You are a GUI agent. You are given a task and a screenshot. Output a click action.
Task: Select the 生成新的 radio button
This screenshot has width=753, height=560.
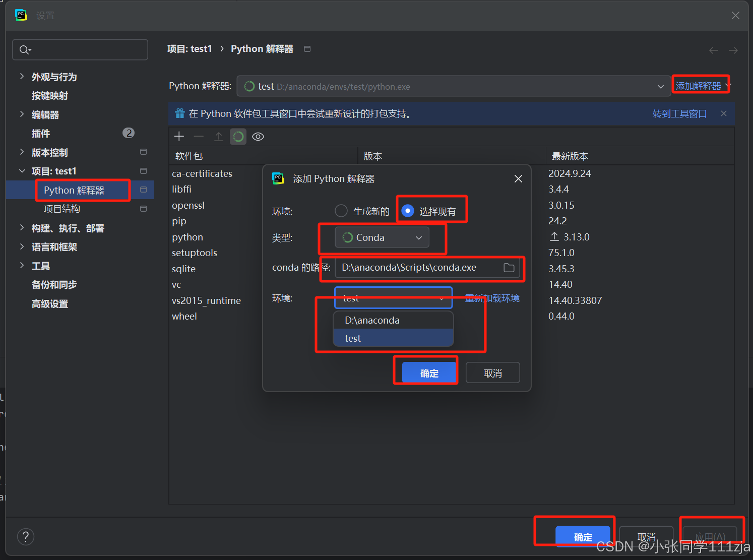[341, 211]
